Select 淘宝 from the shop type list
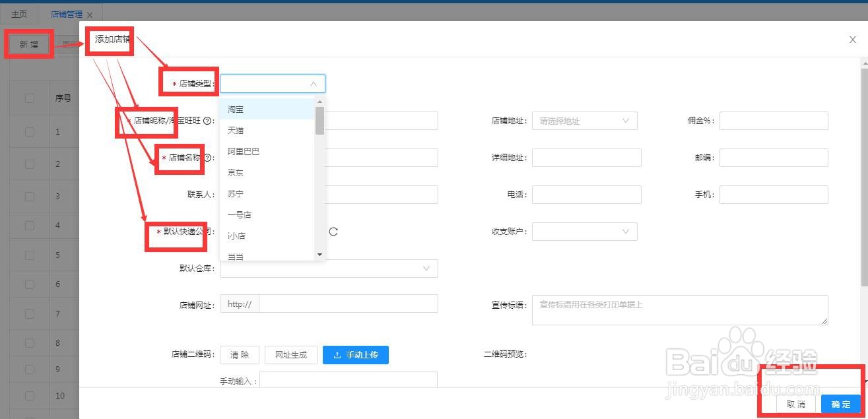 coord(267,109)
